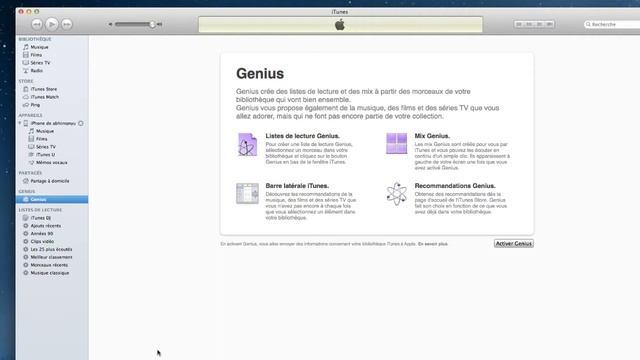This screenshot has width=640, height=360.
Task: Click the Barre latérale iTunes heading
Action: pyautogui.click(x=297, y=186)
